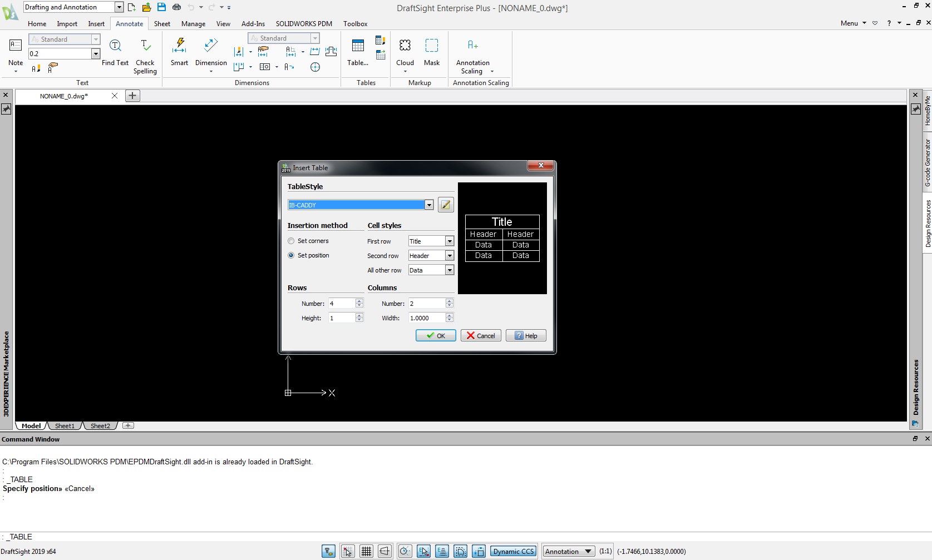Screen dimensions: 932x560
Task: Click the edit table style pencil icon
Action: pyautogui.click(x=446, y=205)
